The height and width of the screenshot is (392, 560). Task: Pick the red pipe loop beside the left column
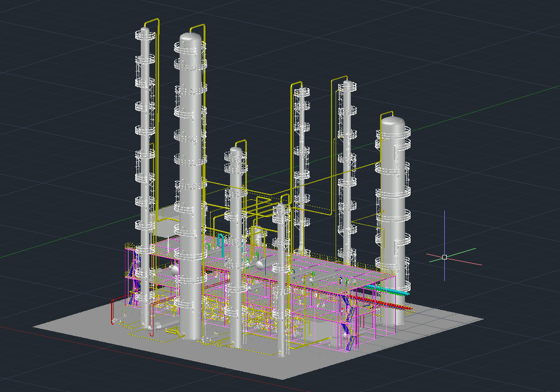point(114,310)
